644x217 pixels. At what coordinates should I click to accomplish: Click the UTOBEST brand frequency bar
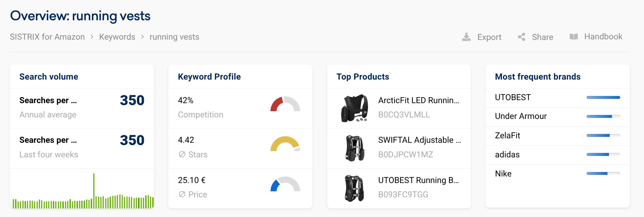tap(603, 97)
